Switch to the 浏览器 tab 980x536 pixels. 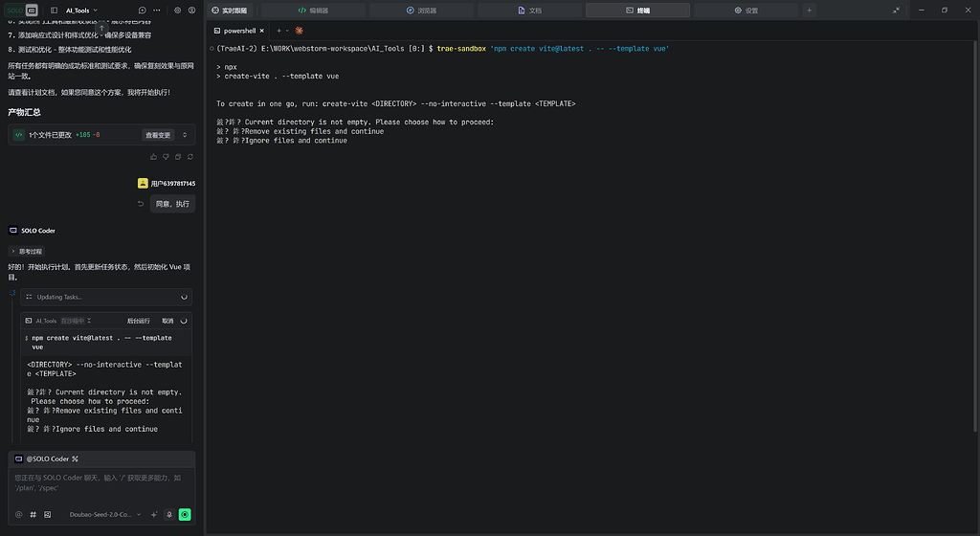pyautogui.click(x=421, y=10)
